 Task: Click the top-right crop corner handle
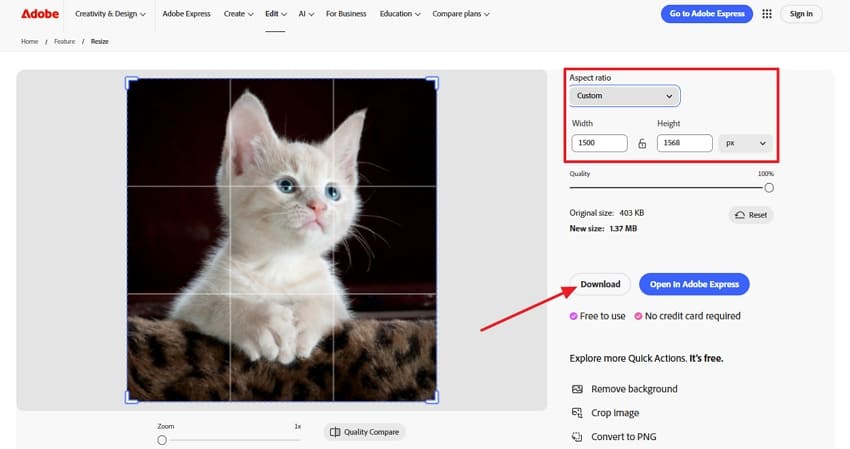point(433,82)
